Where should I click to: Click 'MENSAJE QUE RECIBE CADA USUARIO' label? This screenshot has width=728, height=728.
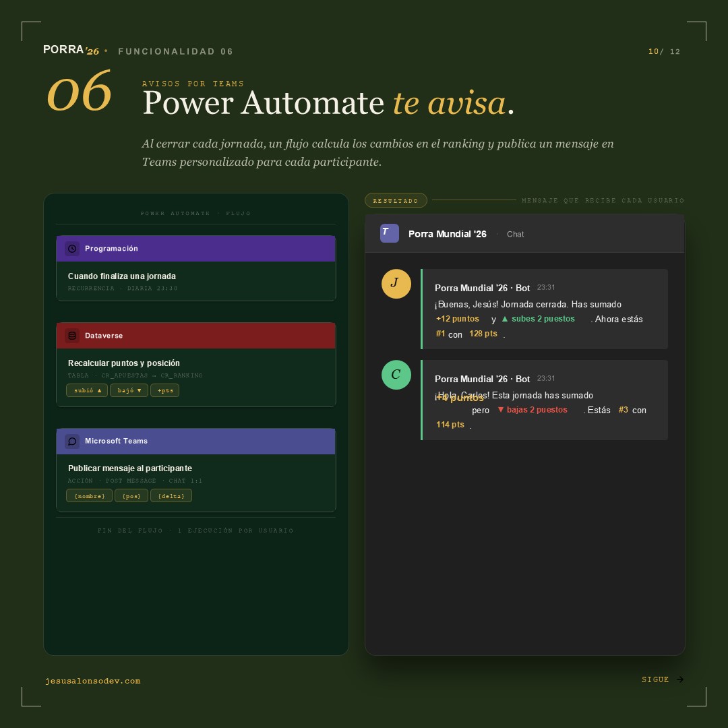click(603, 201)
